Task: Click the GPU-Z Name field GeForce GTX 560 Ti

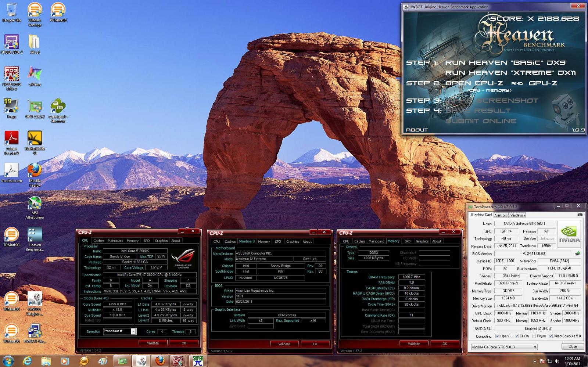Action: [525, 223]
